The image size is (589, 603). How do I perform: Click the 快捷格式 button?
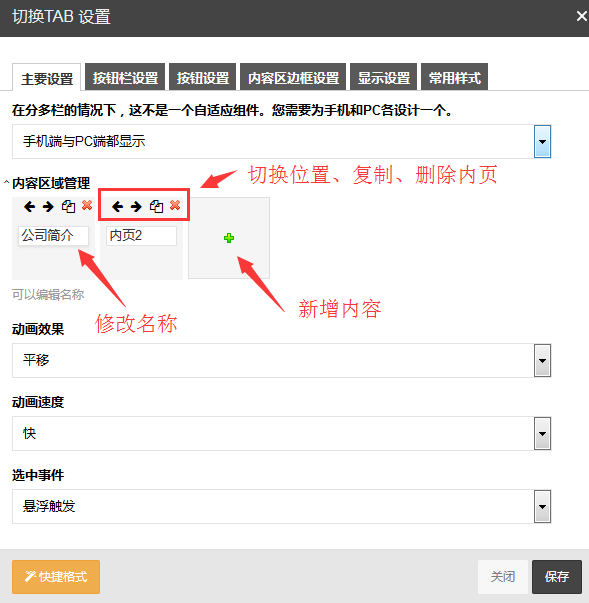tap(56, 576)
